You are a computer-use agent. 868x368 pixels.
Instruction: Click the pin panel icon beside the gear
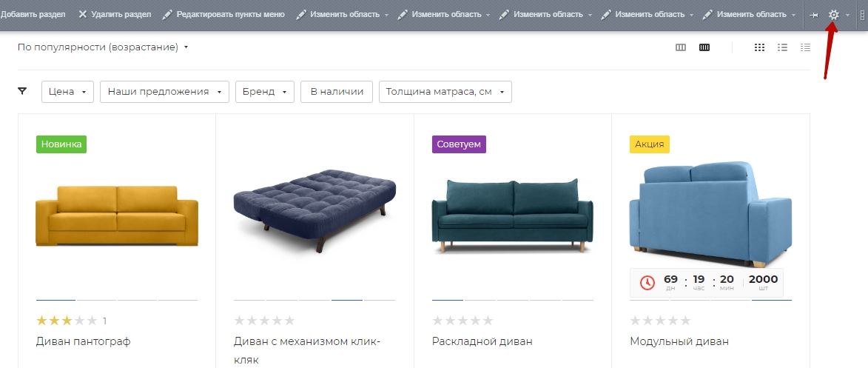pos(814,15)
